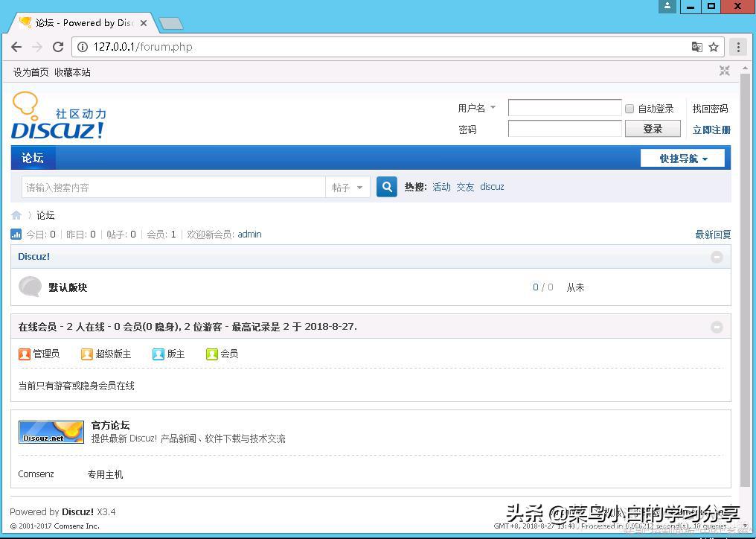The image size is (756, 539).
Task: Click the home icon in the breadcrumb
Action: (16, 215)
